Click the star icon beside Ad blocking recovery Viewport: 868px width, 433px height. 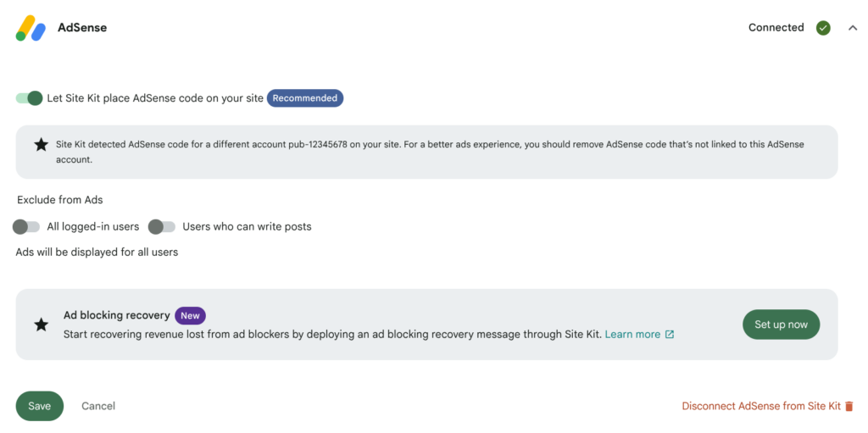pyautogui.click(x=41, y=325)
